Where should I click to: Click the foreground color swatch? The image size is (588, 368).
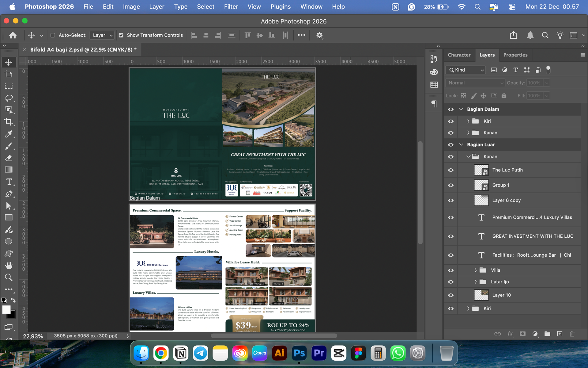click(6, 310)
